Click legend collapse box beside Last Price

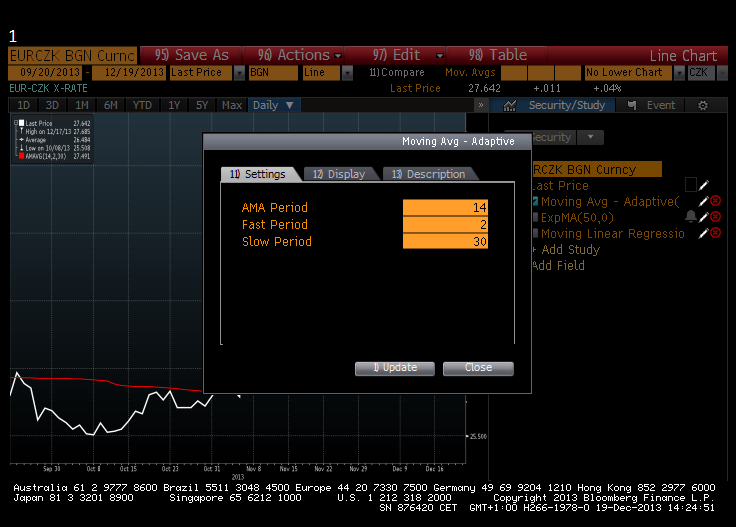click(15, 123)
